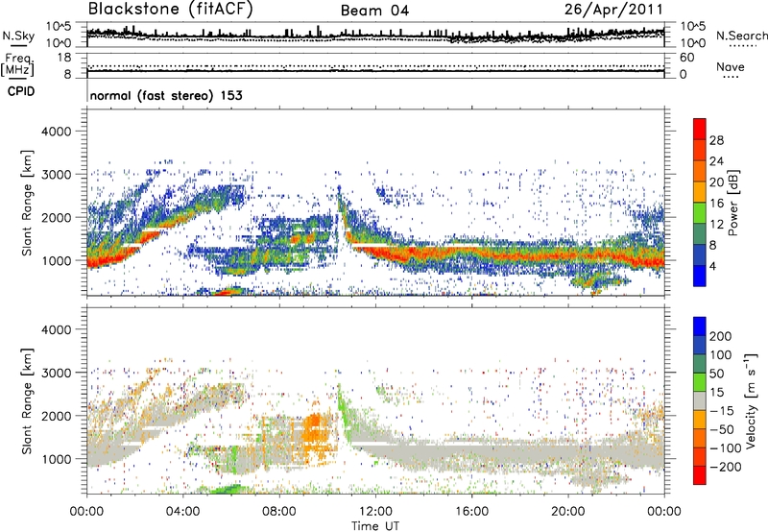The height and width of the screenshot is (532, 768).
Task: Click the '04:00' time tick label
Action: coord(182,512)
